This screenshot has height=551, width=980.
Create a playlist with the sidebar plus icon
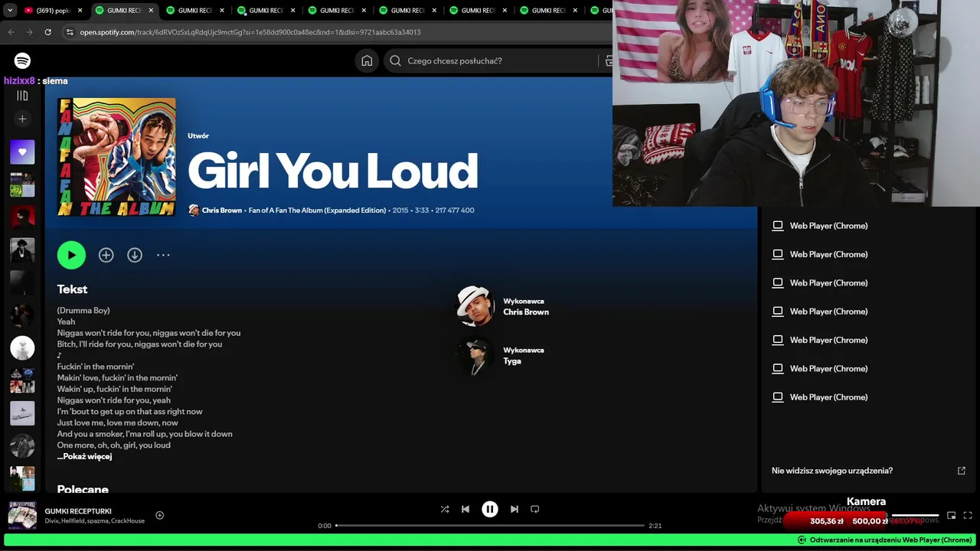(22, 119)
